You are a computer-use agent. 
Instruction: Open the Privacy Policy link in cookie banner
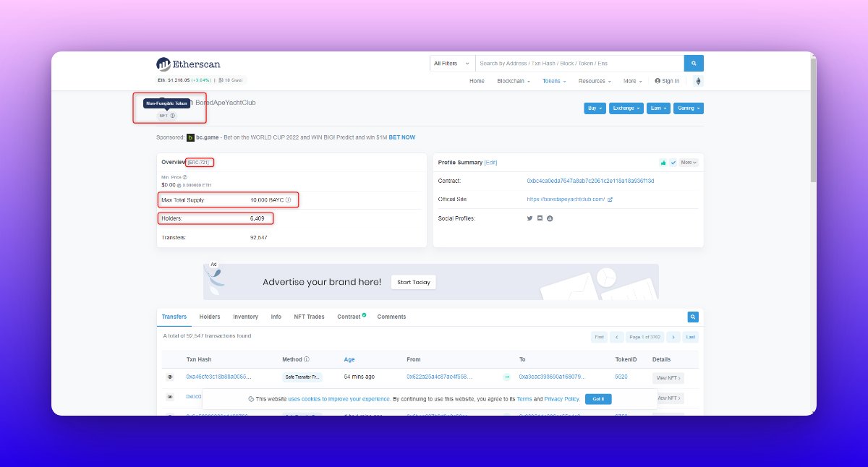point(561,399)
